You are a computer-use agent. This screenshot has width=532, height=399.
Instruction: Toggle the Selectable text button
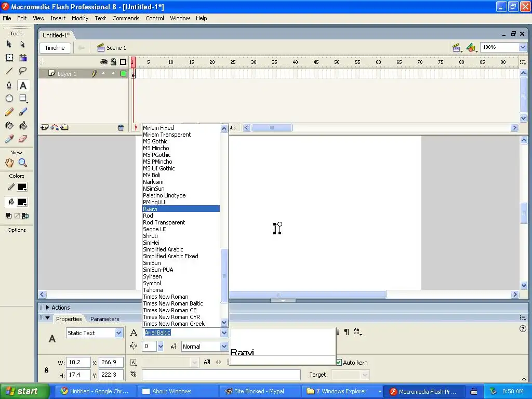[207, 362]
